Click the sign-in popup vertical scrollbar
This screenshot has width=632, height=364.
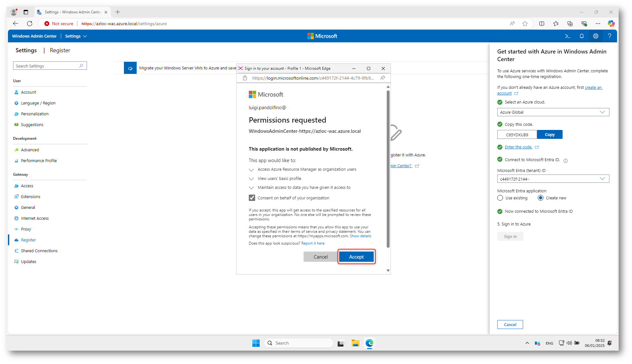point(388,169)
